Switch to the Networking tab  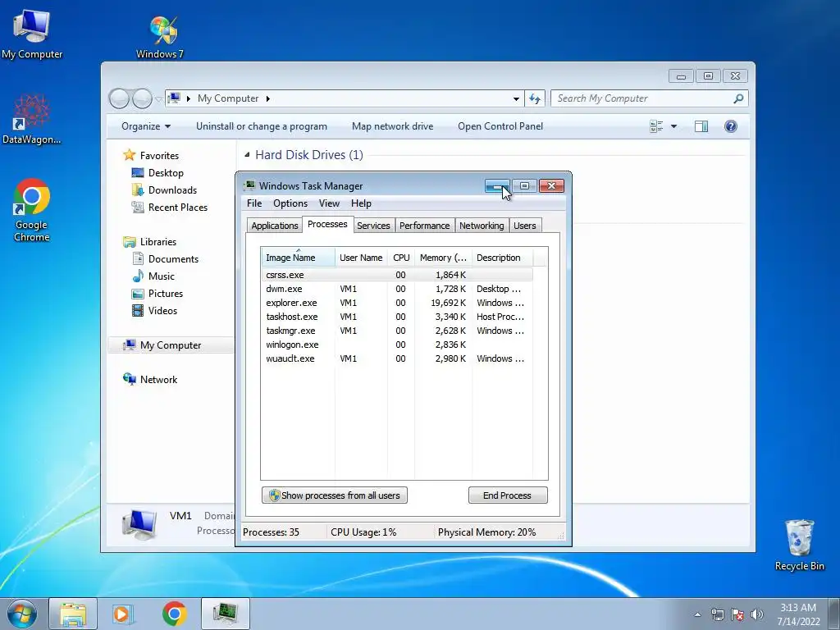[x=482, y=226]
